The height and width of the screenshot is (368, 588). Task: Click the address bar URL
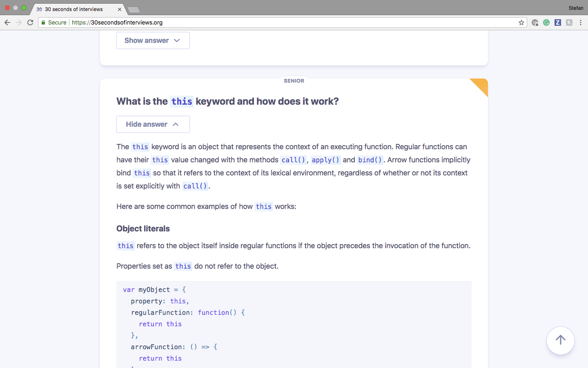117,22
